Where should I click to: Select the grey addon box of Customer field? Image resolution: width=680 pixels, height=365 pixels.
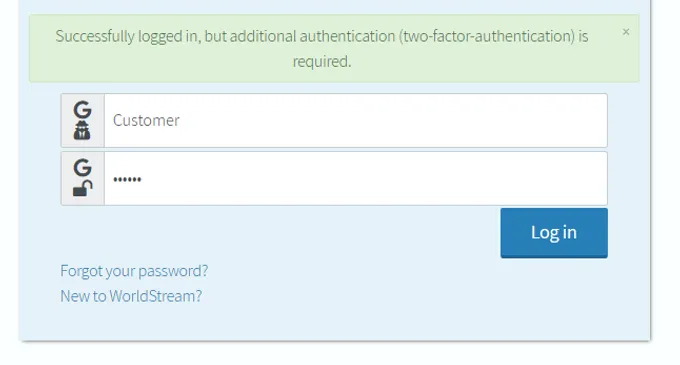pos(82,121)
